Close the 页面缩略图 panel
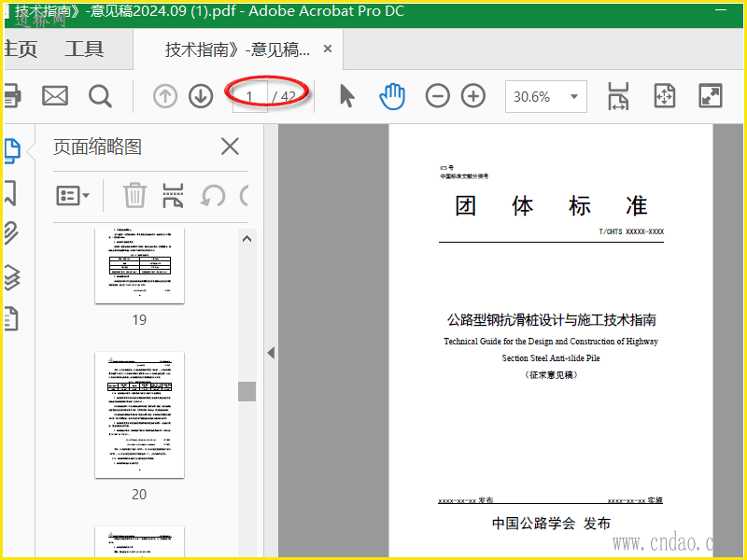Viewport: 747px width, 560px height. tap(230, 147)
